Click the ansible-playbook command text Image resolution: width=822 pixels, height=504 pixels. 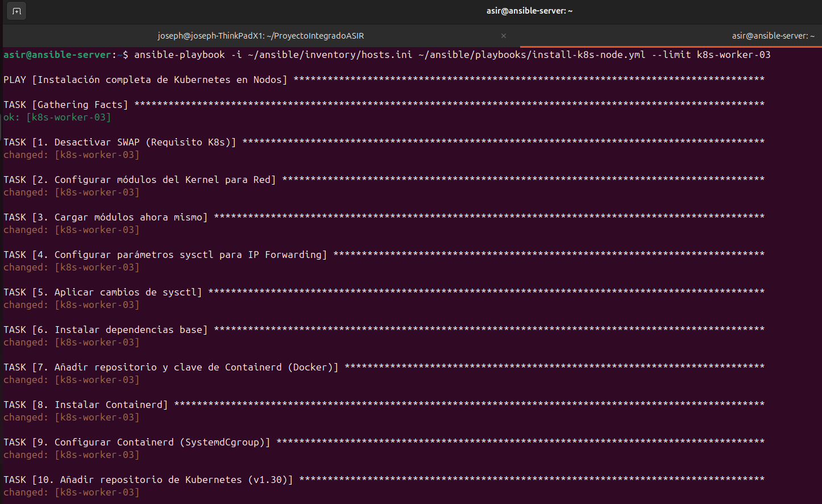click(x=180, y=55)
